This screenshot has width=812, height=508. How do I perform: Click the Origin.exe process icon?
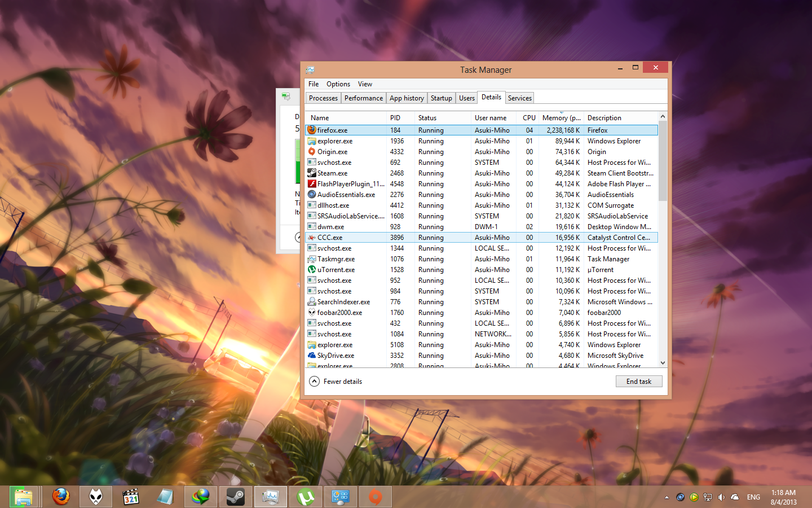point(312,151)
